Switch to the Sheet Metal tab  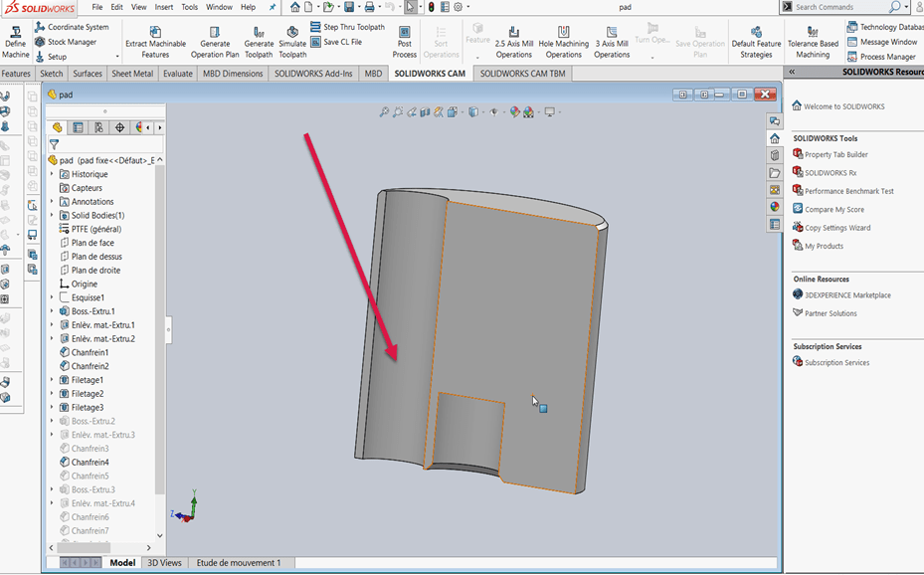132,74
